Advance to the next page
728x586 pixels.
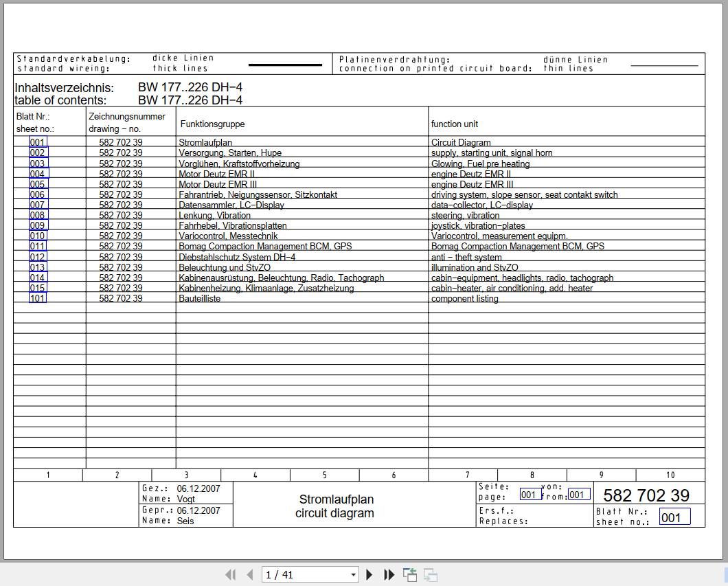369,575
